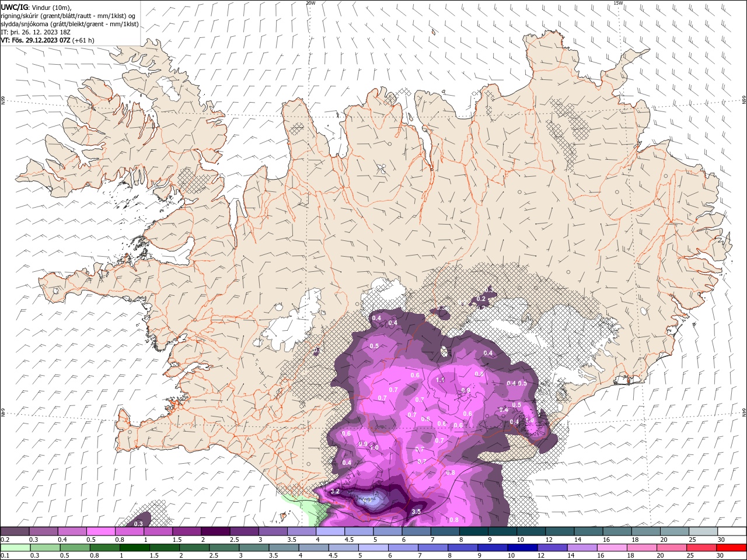Click the '1.1' precipitation value on the map
Image resolution: width=747 pixels, height=560 pixels.
(x=440, y=380)
